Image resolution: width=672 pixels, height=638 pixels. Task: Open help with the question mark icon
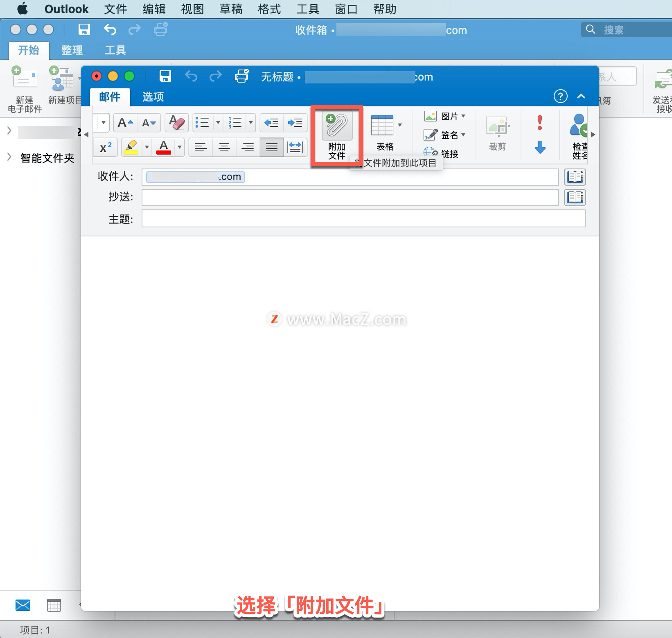coord(561,97)
